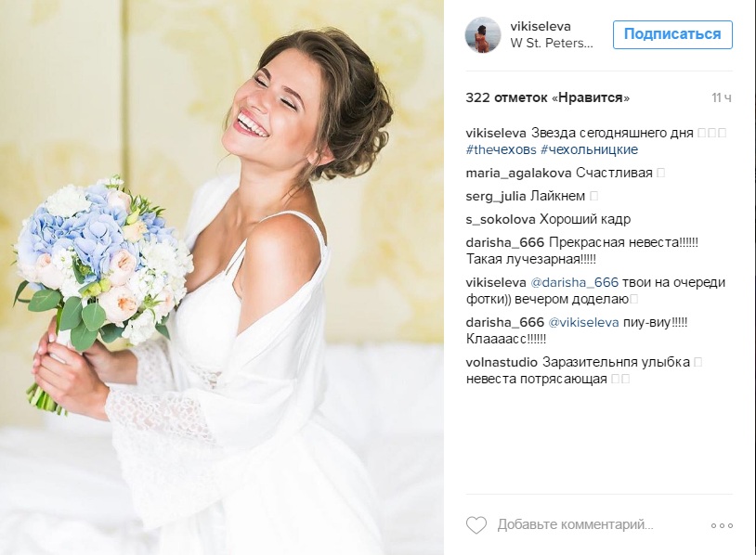Open the serg_julia commenter profile
Screen dimensions: 756x555
tap(496, 196)
